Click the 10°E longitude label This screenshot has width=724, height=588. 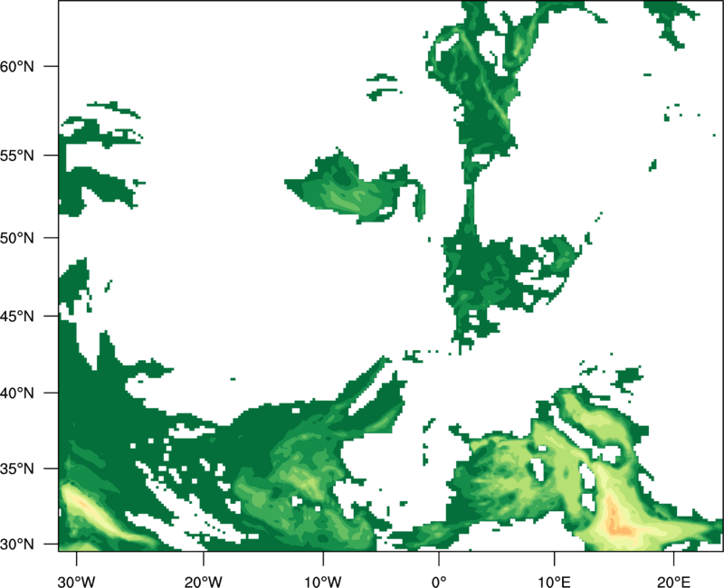tap(554, 582)
